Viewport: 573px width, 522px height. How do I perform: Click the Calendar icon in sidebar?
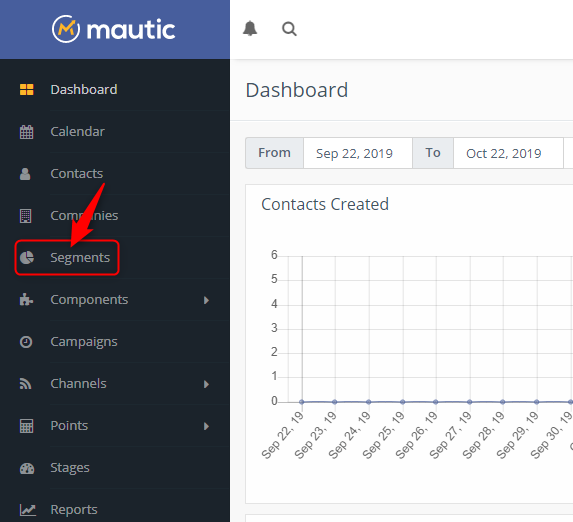26,132
